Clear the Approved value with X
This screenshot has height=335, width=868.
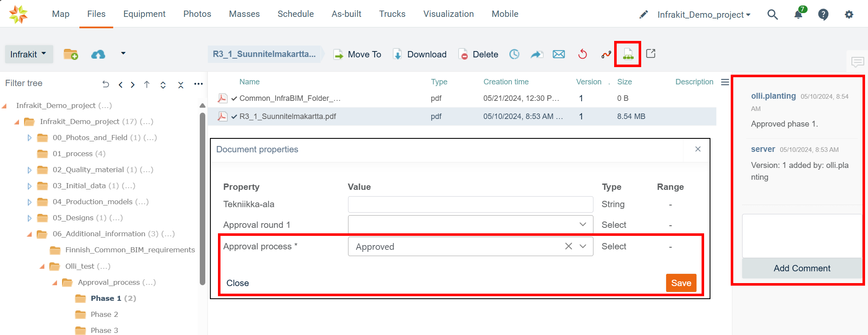click(x=569, y=246)
